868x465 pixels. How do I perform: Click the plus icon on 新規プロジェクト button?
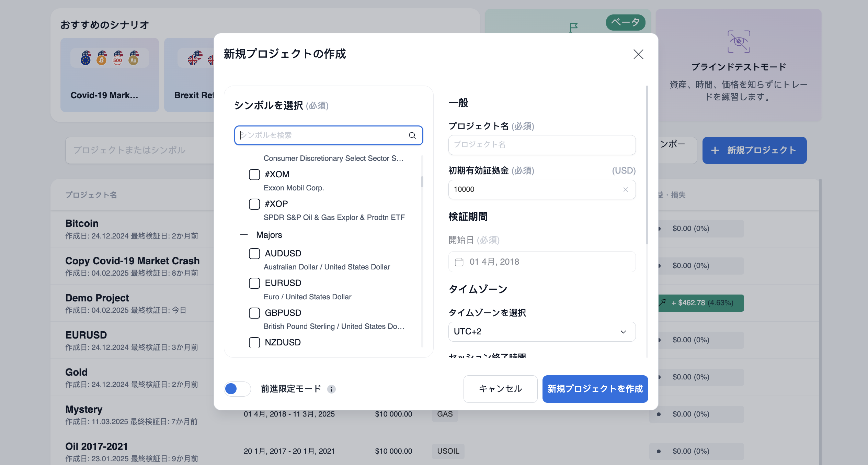tap(715, 150)
